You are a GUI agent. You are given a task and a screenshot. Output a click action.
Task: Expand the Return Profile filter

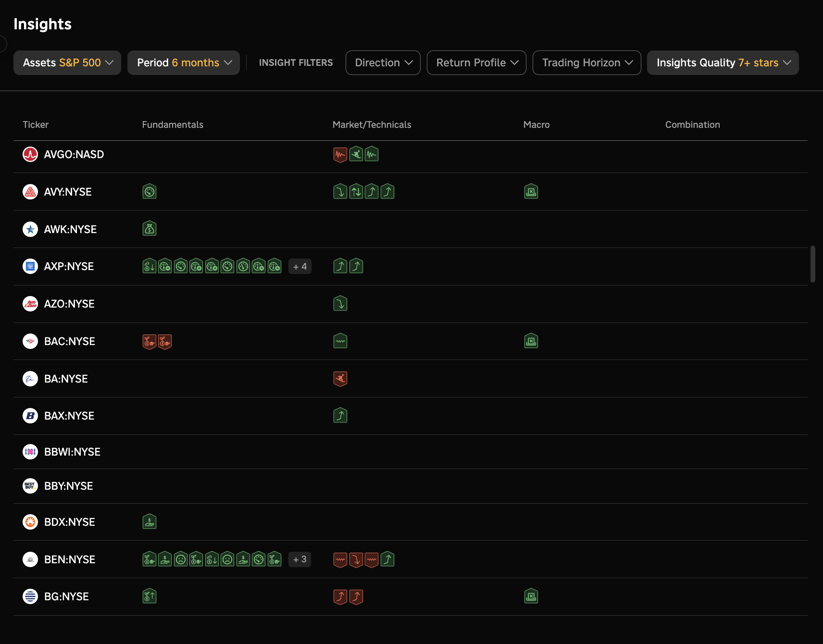476,62
